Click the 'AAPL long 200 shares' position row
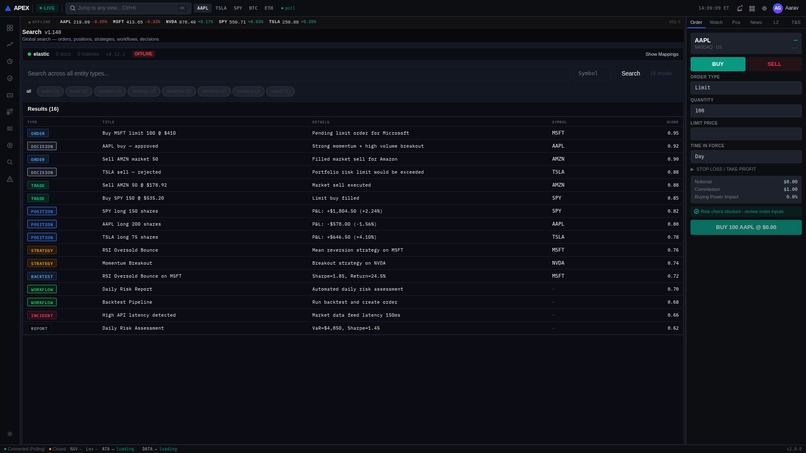806x453 pixels. (x=353, y=224)
